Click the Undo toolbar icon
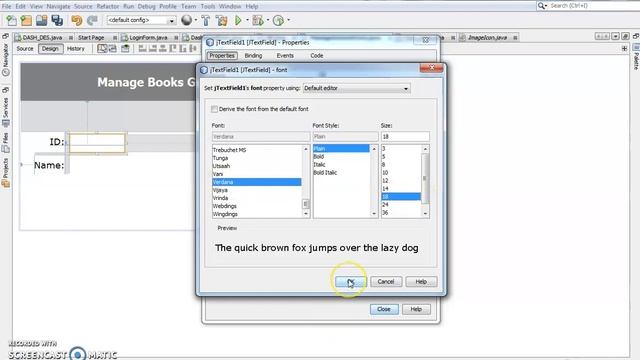The image size is (640, 360). tap(76, 20)
